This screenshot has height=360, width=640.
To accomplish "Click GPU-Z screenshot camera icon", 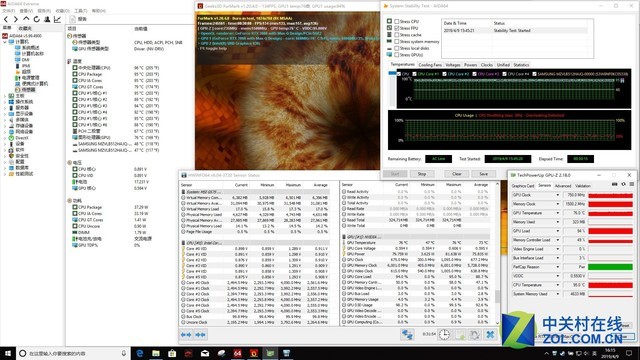I will click(615, 184).
